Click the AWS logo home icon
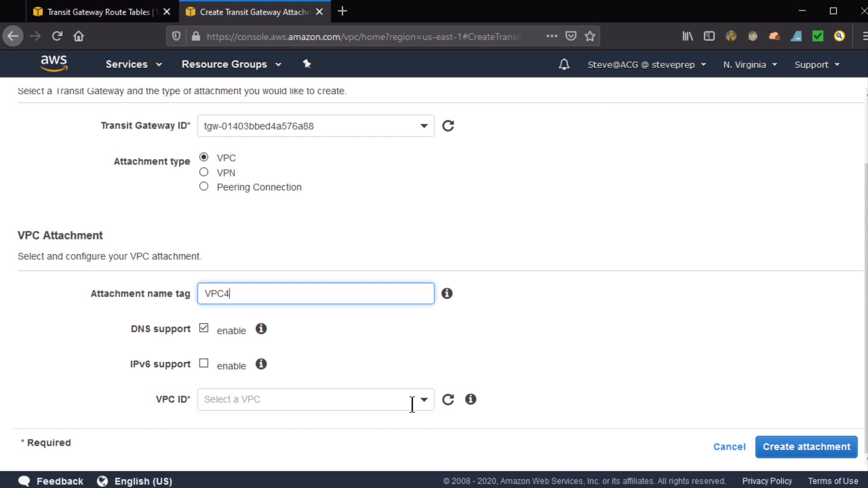868x488 pixels. 54,63
